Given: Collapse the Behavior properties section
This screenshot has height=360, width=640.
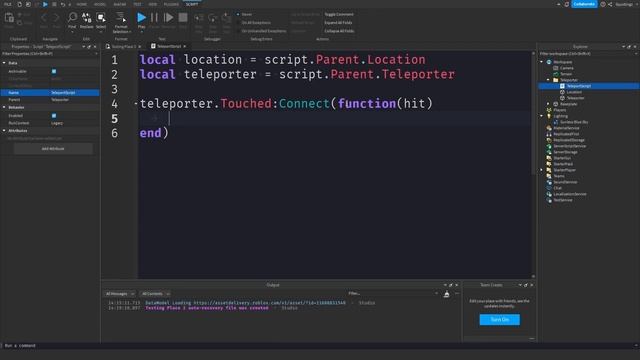Looking at the screenshot, I should tap(4, 107).
